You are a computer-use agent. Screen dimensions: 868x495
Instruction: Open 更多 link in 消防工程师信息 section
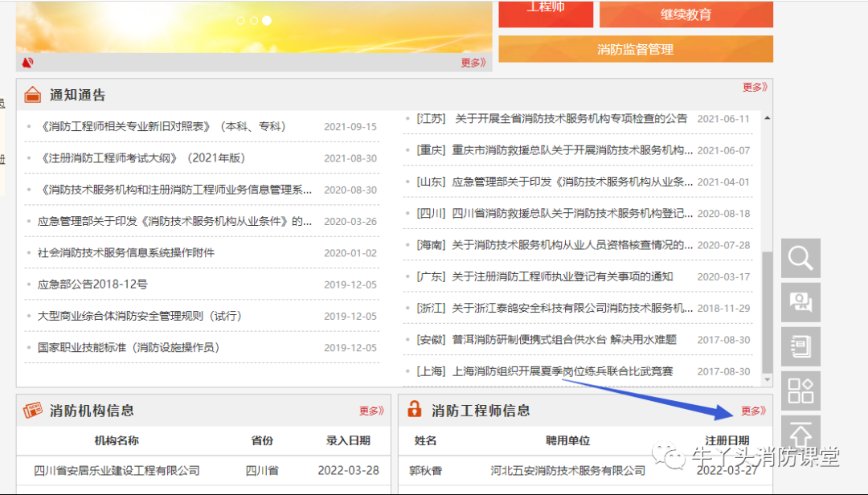pyautogui.click(x=753, y=411)
